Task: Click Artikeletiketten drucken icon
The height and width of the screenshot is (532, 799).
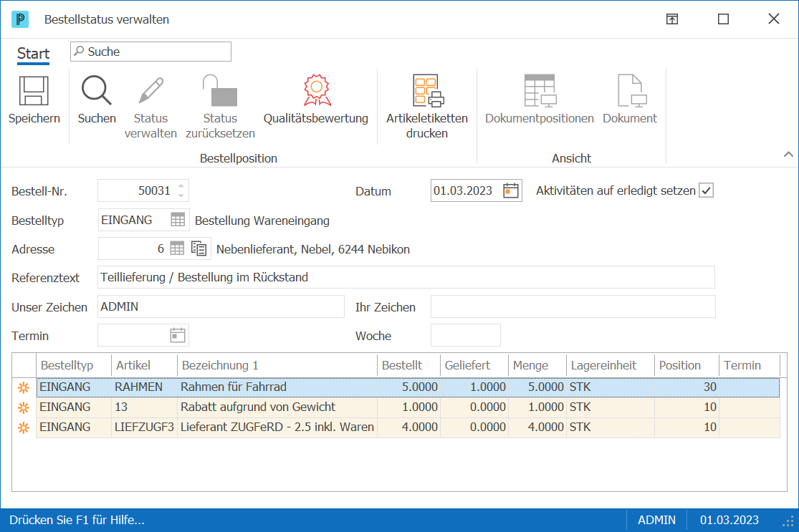Action: [x=428, y=91]
